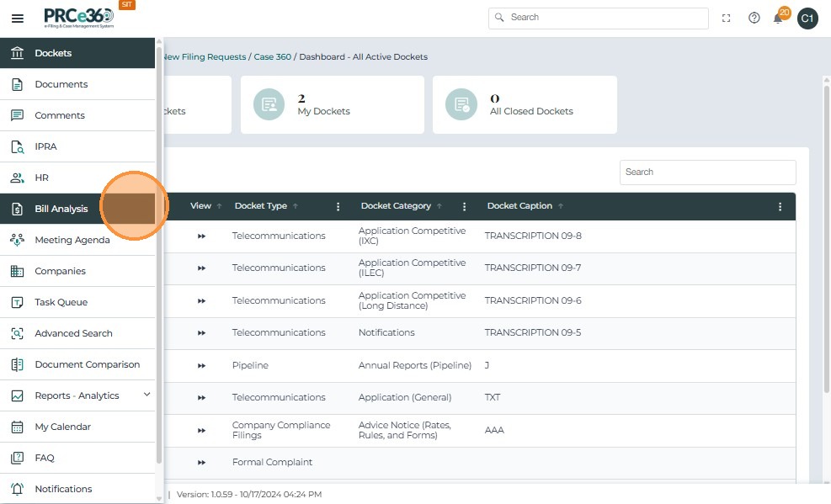Click the hamburger menu icon

(x=17, y=19)
